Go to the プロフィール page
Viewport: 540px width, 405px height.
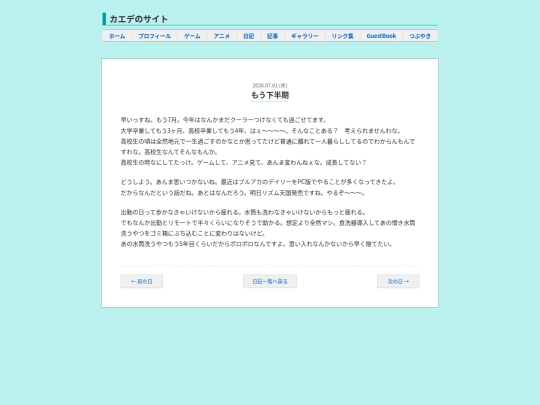coord(154,36)
